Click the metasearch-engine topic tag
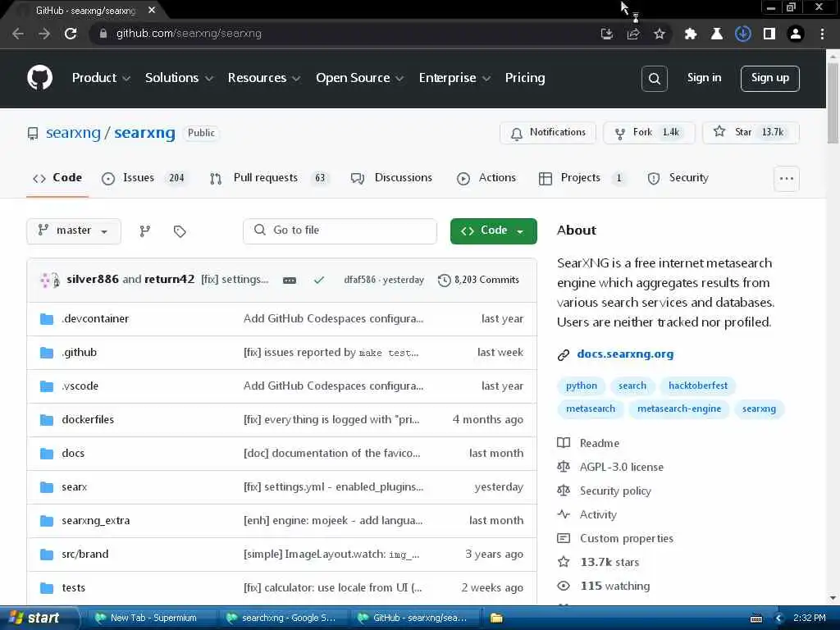The width and height of the screenshot is (840, 630). pos(678,409)
